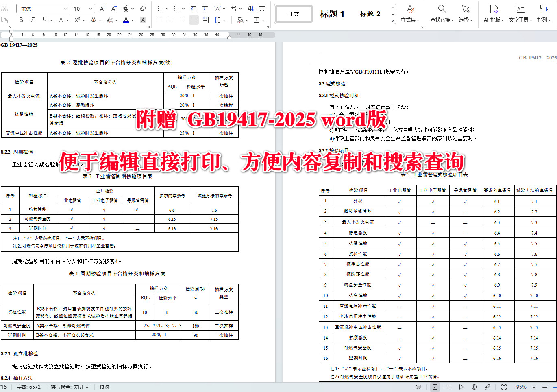Image resolution: width=557 pixels, height=392 pixels.
Task: Open font dialog launcher
Action: pos(148,27)
